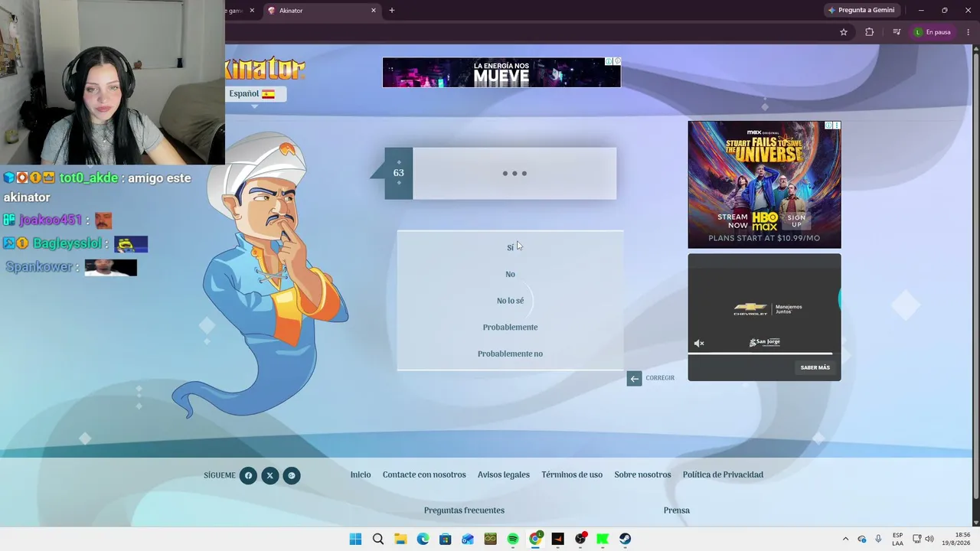This screenshot has width=980, height=551.
Task: Open the green Kick app in taskbar
Action: pos(603,539)
